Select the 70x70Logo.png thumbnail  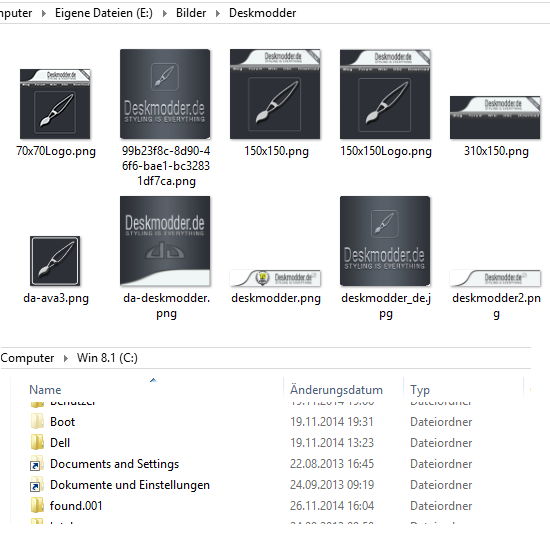pos(55,104)
